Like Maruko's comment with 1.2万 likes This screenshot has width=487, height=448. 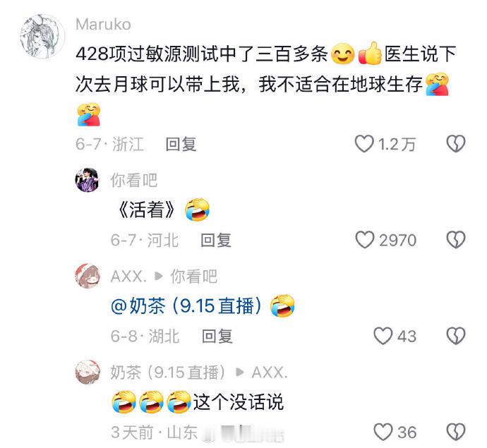364,144
